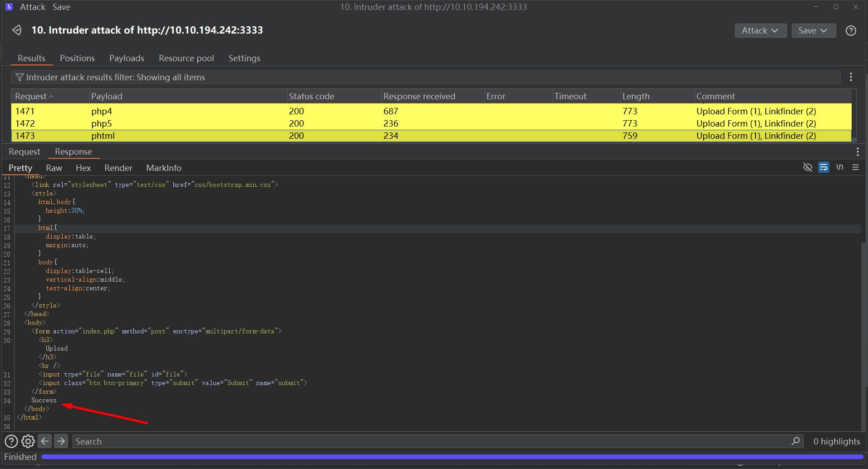This screenshot has width=868, height=469.
Task: Sort by the Comment column header
Action: 773,96
